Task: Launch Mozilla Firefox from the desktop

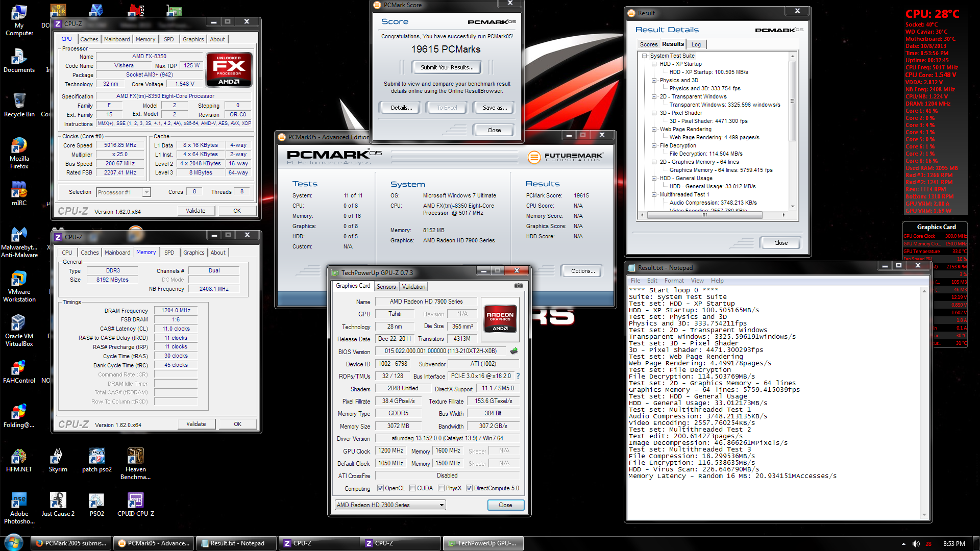Action: coord(19,153)
